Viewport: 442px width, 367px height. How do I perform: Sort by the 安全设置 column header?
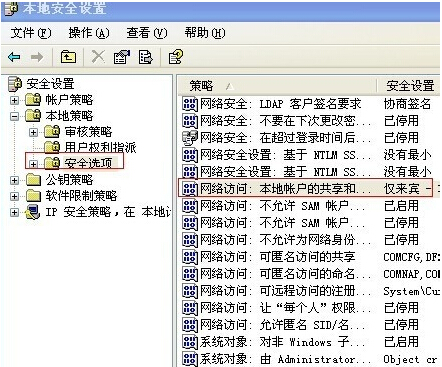tap(409, 86)
